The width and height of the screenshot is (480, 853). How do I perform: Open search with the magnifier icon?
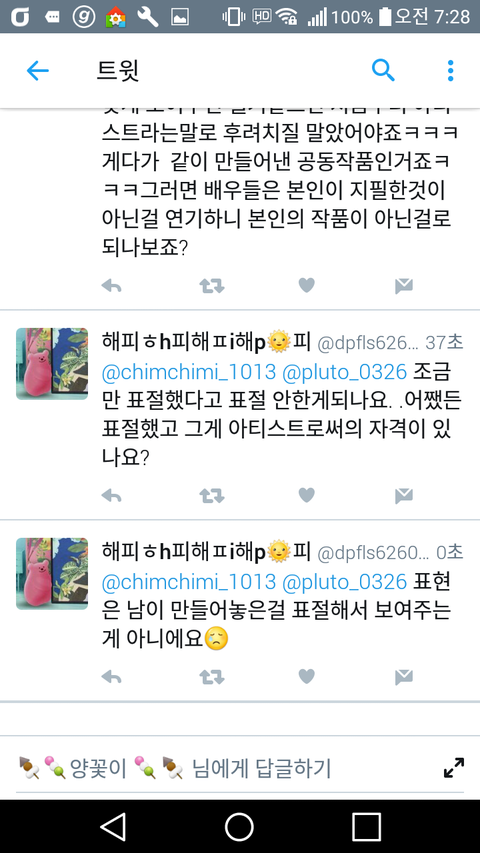click(383, 71)
